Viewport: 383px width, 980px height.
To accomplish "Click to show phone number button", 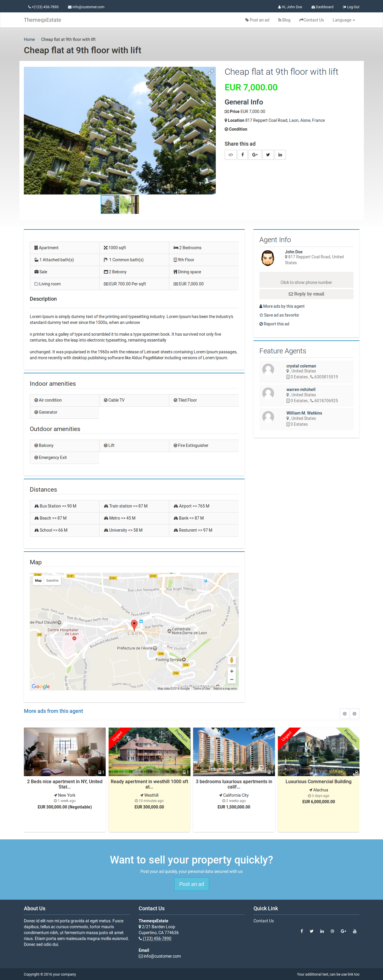I will pyautogui.click(x=306, y=279).
